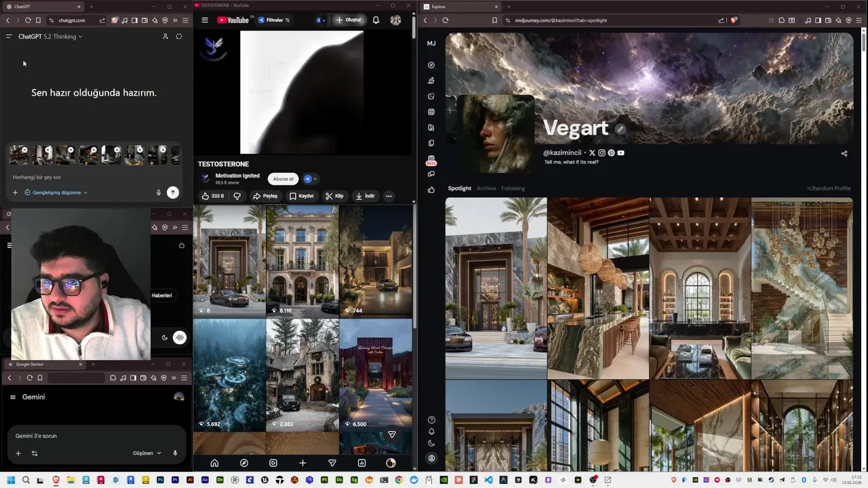Click the home icon in bottom navigation bar
The image size is (868, 488).
(214, 463)
